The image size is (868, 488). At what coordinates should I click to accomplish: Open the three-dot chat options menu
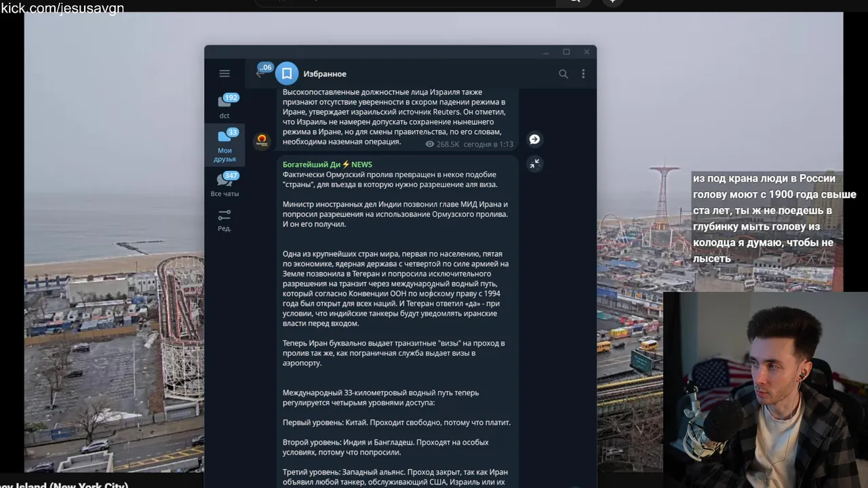(x=583, y=74)
